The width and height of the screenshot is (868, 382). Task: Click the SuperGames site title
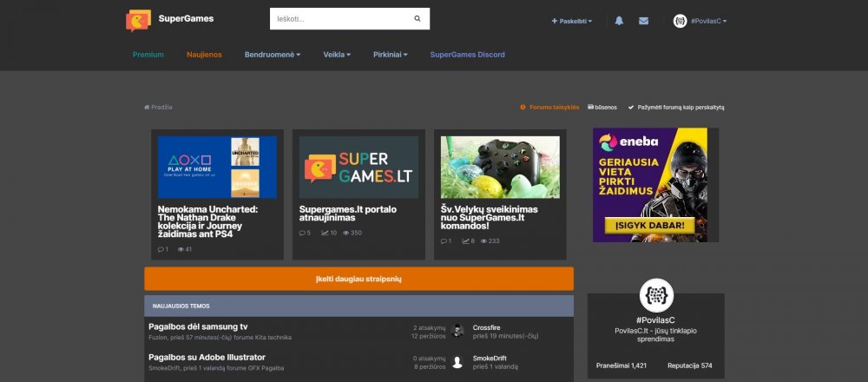186,19
